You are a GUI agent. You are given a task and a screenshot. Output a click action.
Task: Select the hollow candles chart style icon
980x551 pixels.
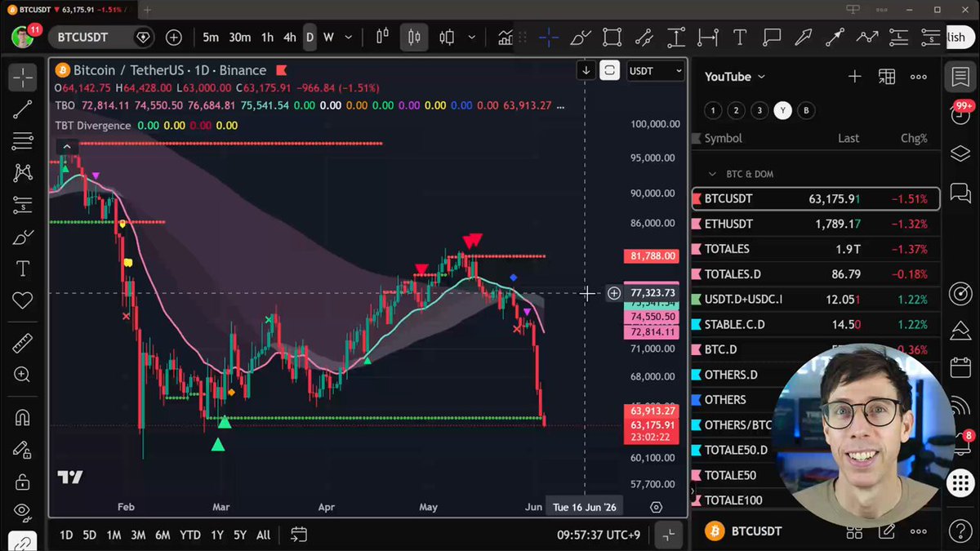447,38
